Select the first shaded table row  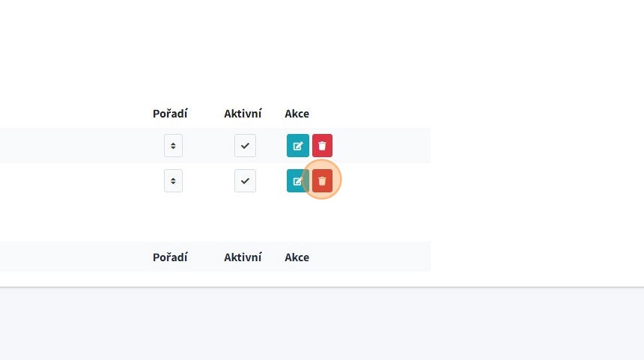(75, 146)
